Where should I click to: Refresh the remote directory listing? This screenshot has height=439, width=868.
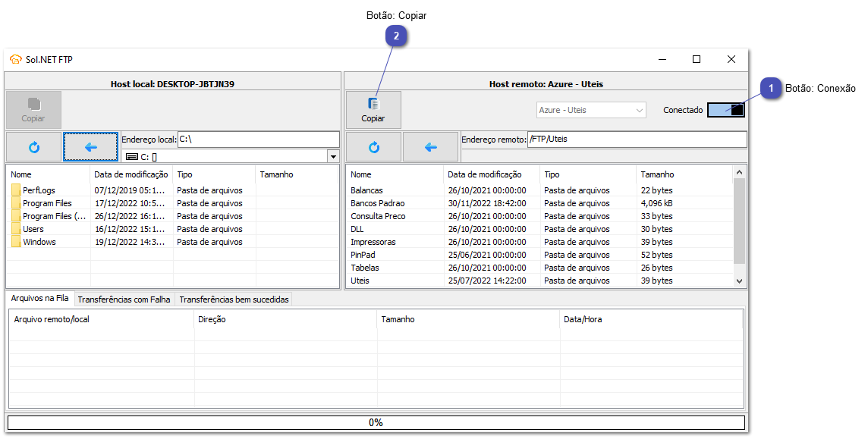point(373,146)
